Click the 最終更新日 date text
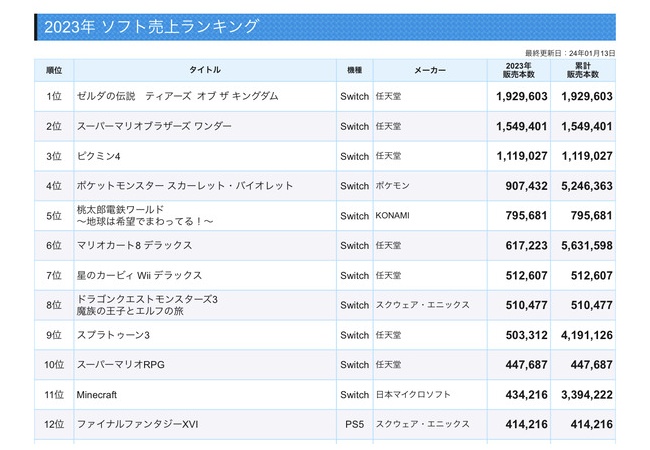650x450 pixels. tap(570, 53)
